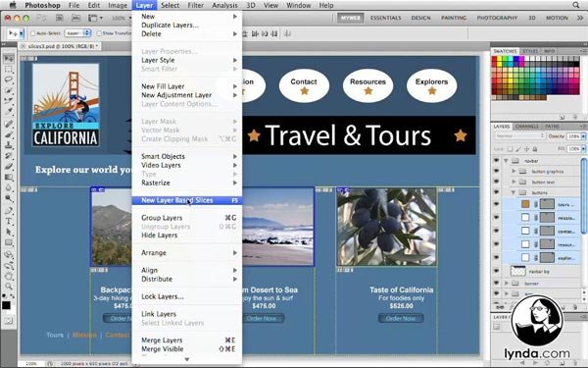Click the foreground color swatch

click(6, 305)
